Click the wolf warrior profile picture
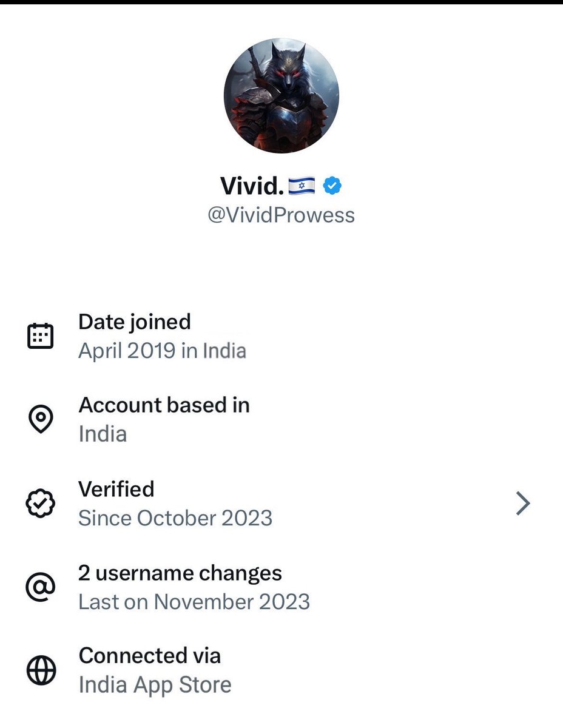 click(281, 95)
